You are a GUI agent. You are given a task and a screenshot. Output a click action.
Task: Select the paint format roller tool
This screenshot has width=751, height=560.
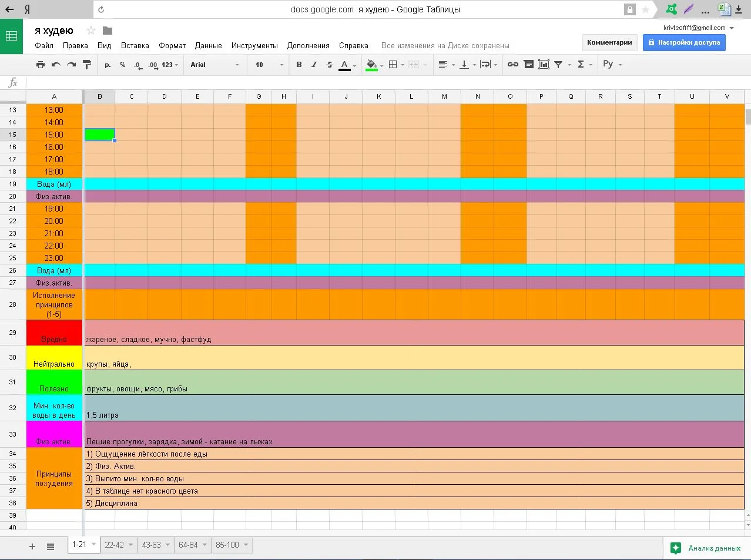coord(87,65)
